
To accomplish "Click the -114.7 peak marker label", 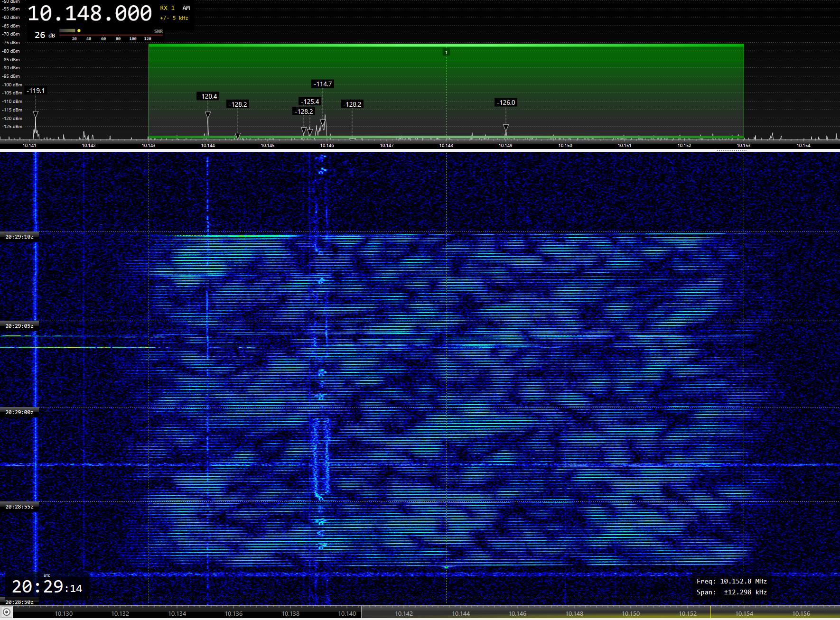I will 323,84.
